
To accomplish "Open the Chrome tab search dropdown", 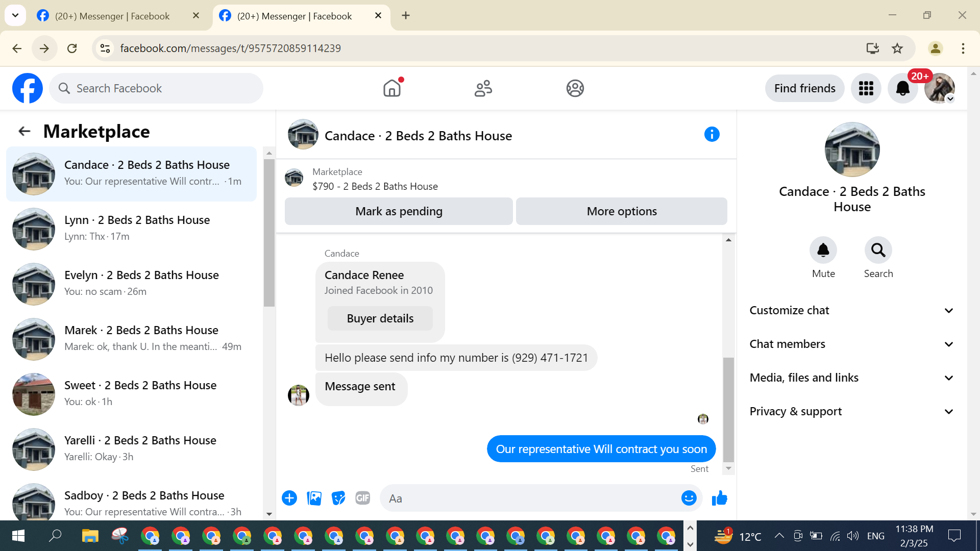I will click(15, 16).
